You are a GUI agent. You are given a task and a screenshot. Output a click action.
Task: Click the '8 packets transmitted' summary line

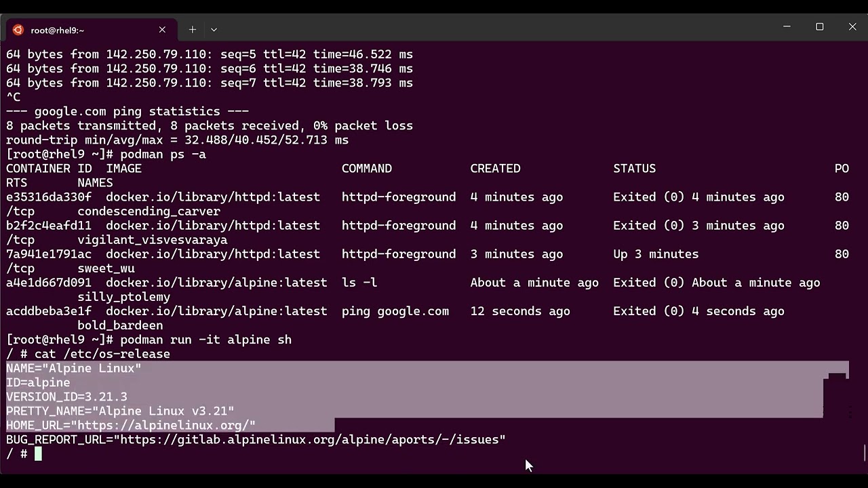tap(210, 125)
